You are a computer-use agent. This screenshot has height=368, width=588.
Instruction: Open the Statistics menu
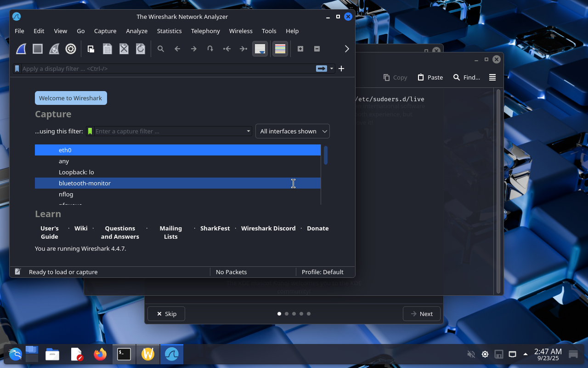pyautogui.click(x=169, y=31)
